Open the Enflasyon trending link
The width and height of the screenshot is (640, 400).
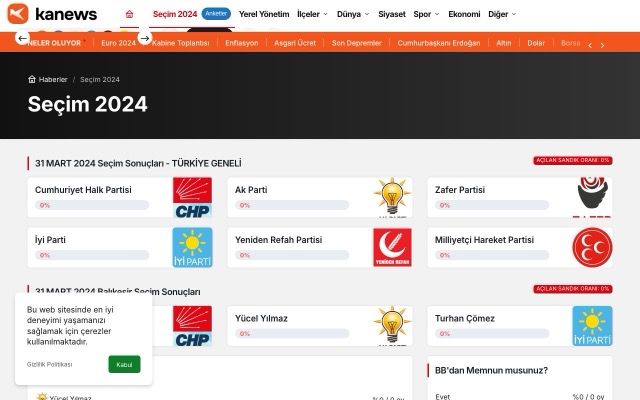[x=242, y=43]
